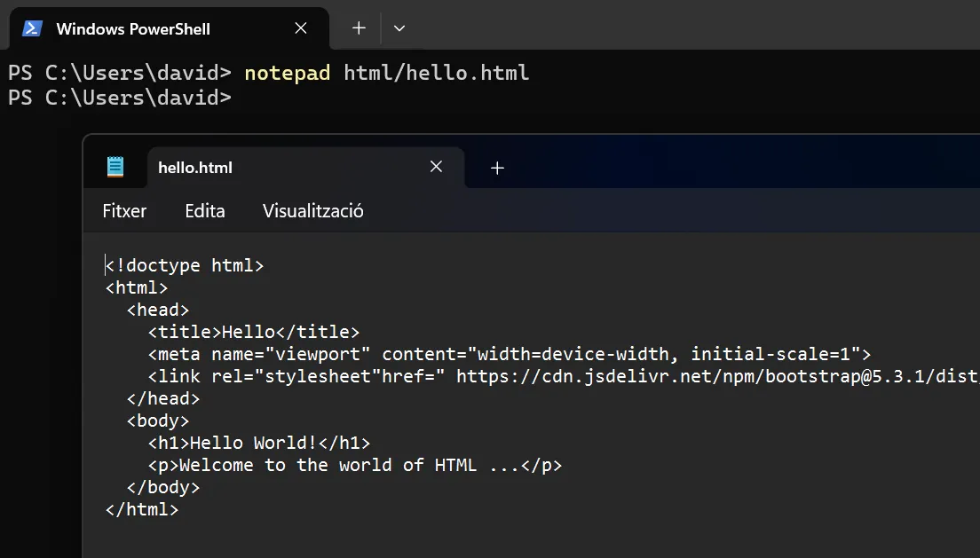Open the Edita menu

click(x=205, y=211)
